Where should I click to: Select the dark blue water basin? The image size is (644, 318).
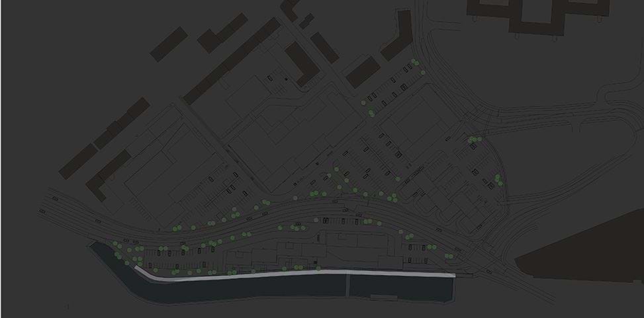[265, 288]
